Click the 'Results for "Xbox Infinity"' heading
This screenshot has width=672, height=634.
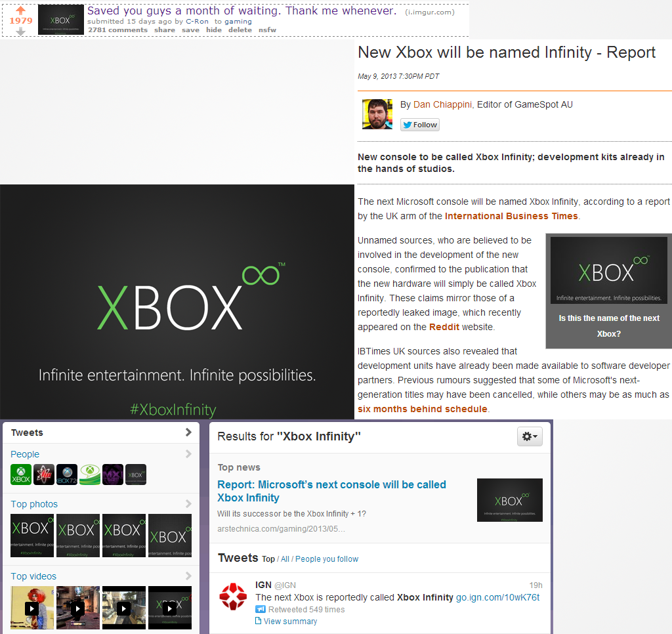[289, 436]
